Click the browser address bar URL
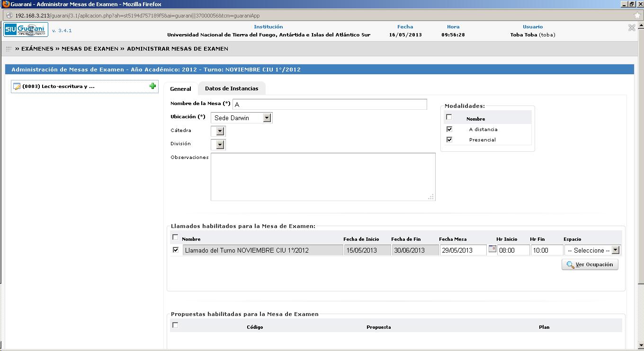644x351 pixels. coord(137,15)
